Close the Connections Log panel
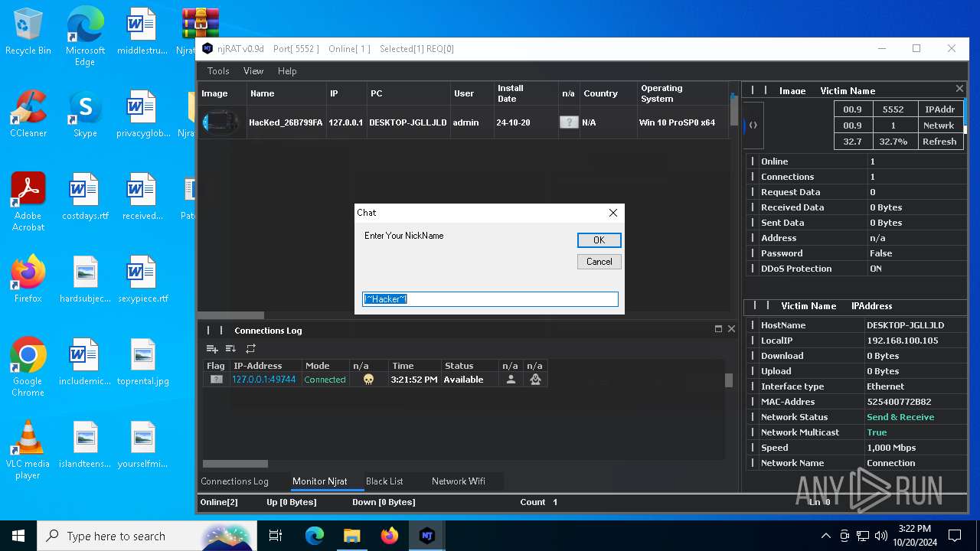980x551 pixels. (x=731, y=329)
